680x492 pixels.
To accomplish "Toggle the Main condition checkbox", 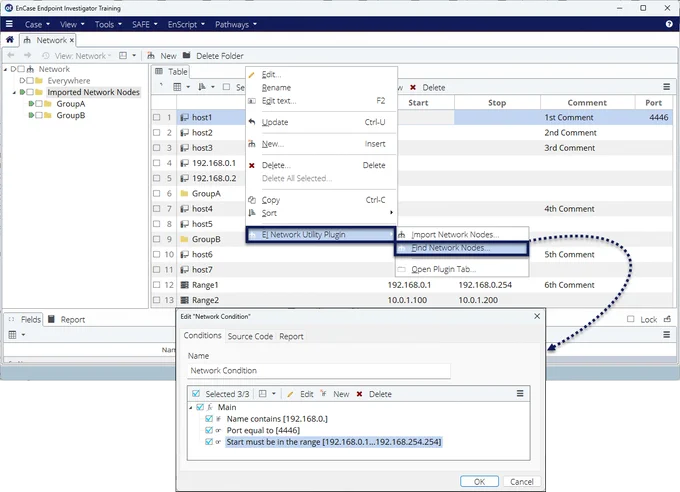I will point(200,407).
